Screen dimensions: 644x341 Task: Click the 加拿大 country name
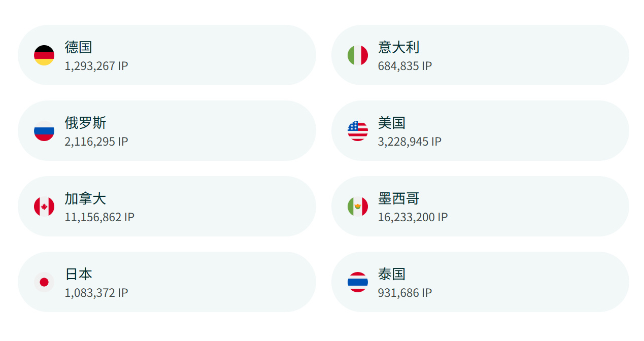coord(85,199)
